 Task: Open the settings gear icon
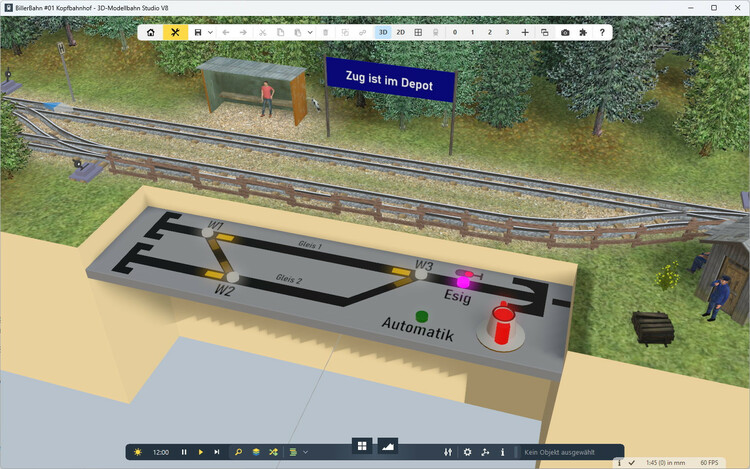click(x=467, y=452)
